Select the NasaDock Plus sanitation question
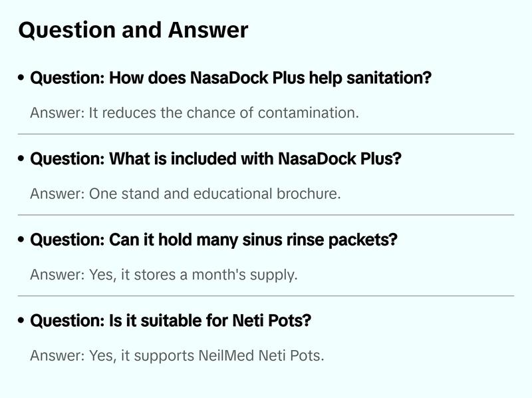This screenshot has width=532, height=398. tap(231, 78)
